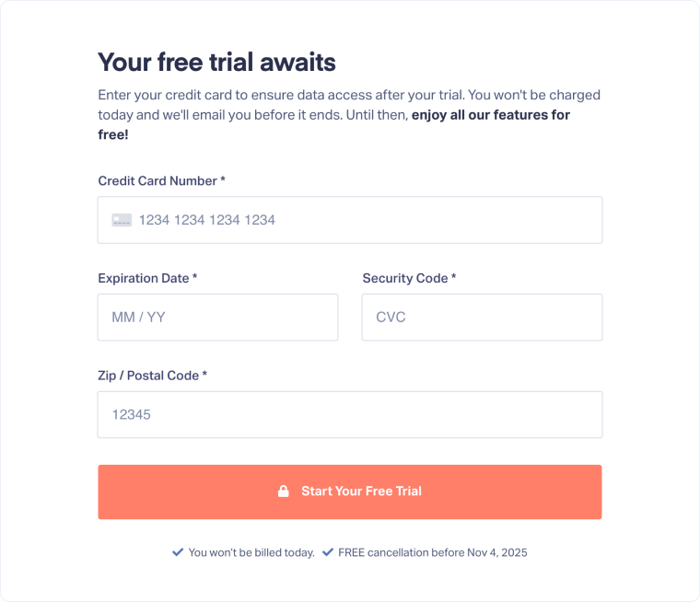The image size is (700, 602).
Task: Click the "Security Code" label
Action: click(405, 278)
